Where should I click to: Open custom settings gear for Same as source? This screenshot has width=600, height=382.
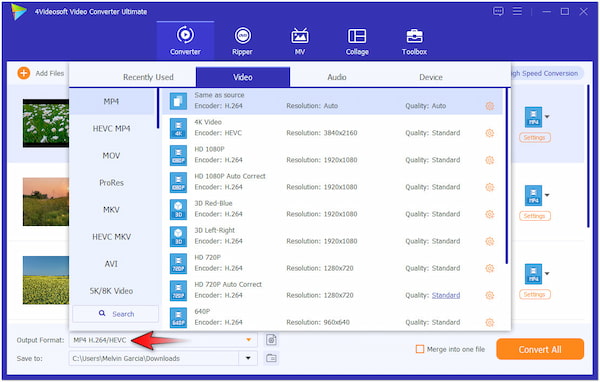click(x=489, y=106)
